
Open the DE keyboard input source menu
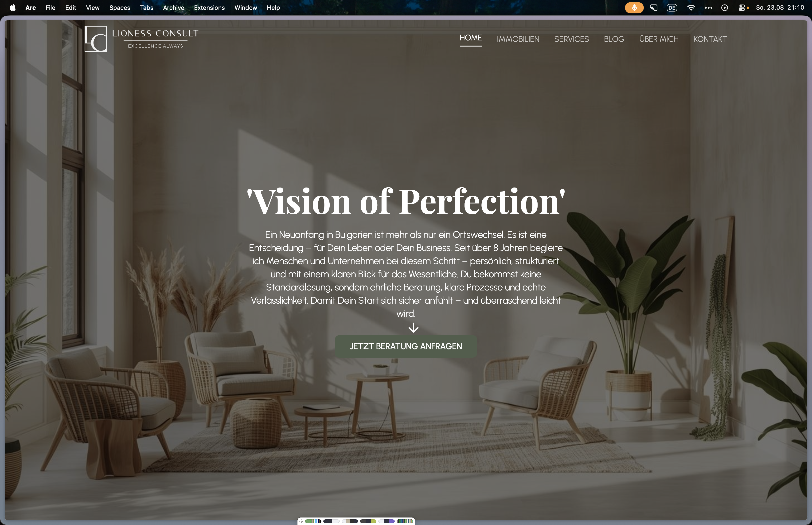click(x=671, y=8)
